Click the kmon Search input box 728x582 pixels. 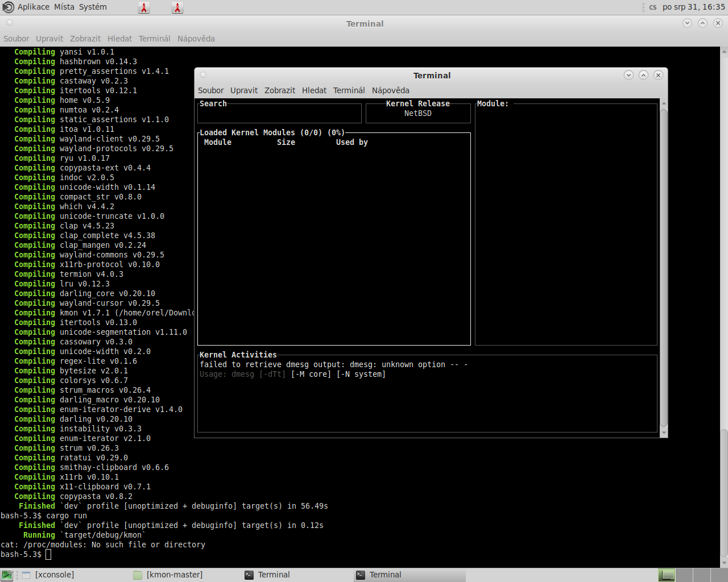click(279, 113)
